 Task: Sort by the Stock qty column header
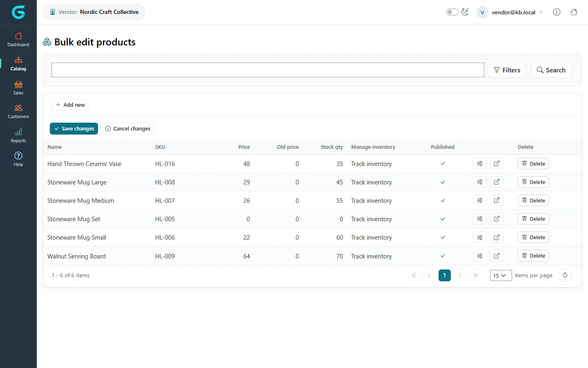pyautogui.click(x=332, y=147)
